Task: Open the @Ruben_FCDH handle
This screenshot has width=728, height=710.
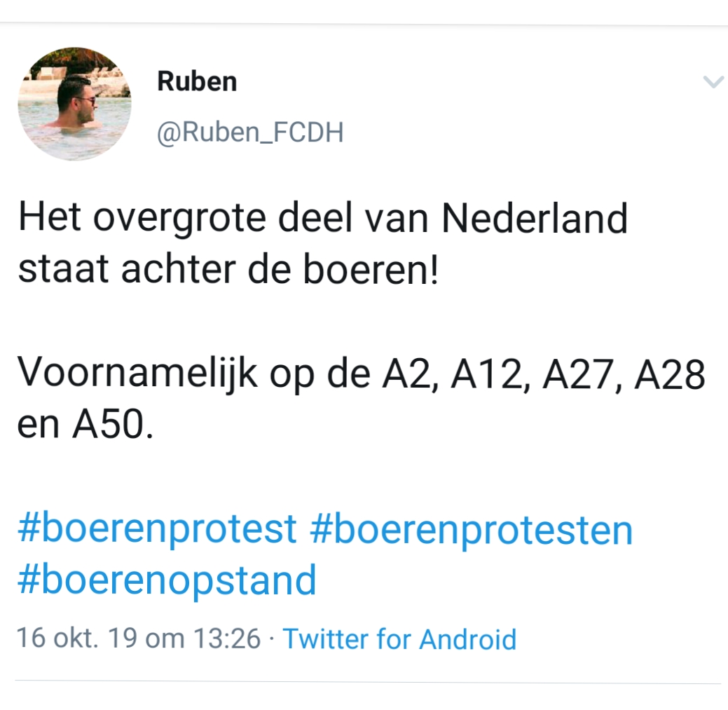Action: tap(250, 132)
